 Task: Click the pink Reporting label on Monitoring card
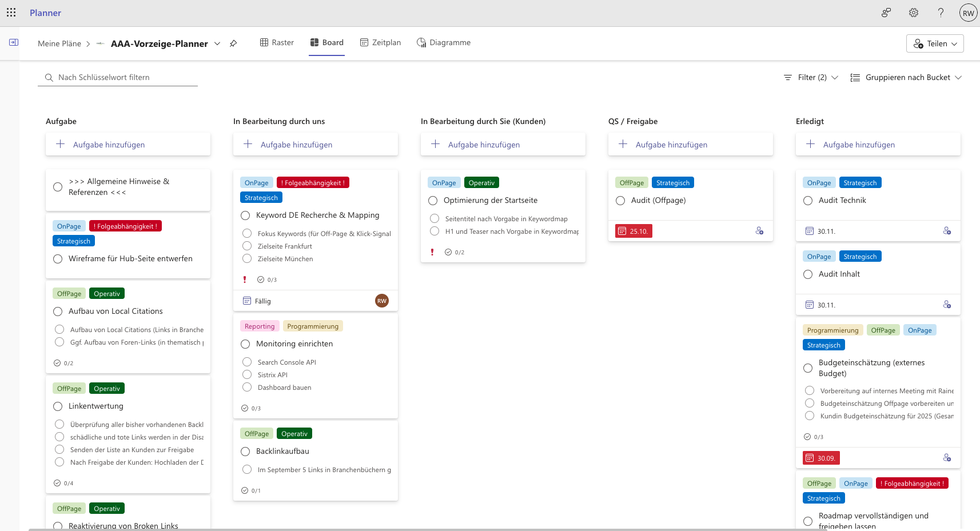pos(260,326)
